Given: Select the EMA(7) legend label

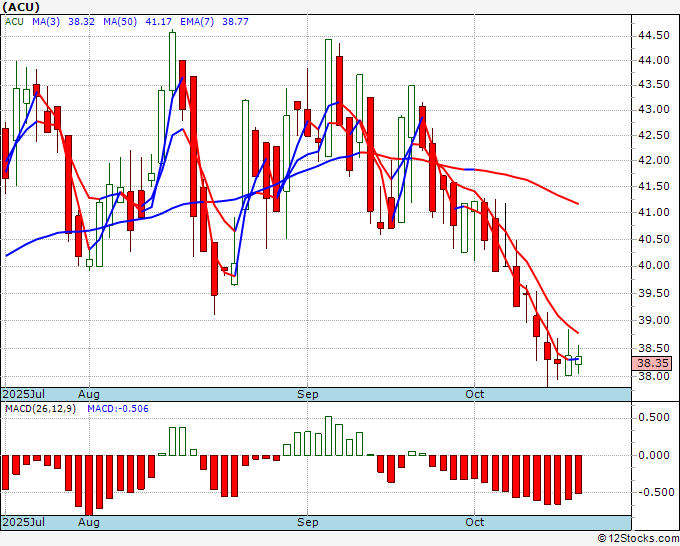Looking at the screenshot, I should (197, 21).
